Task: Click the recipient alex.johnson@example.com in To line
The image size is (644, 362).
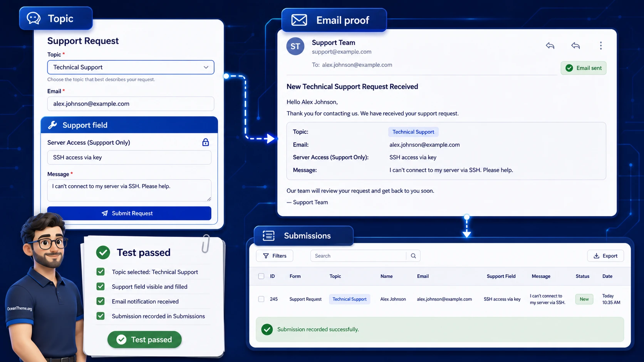Action: pos(357,65)
